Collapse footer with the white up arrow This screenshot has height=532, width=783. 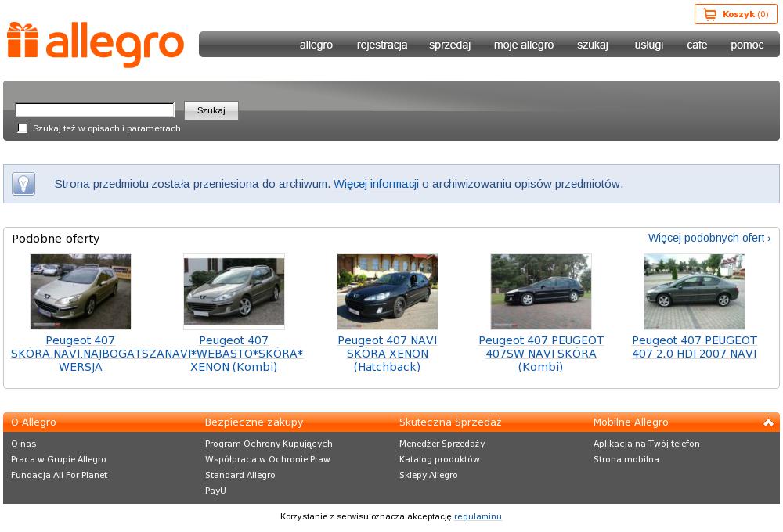point(768,422)
